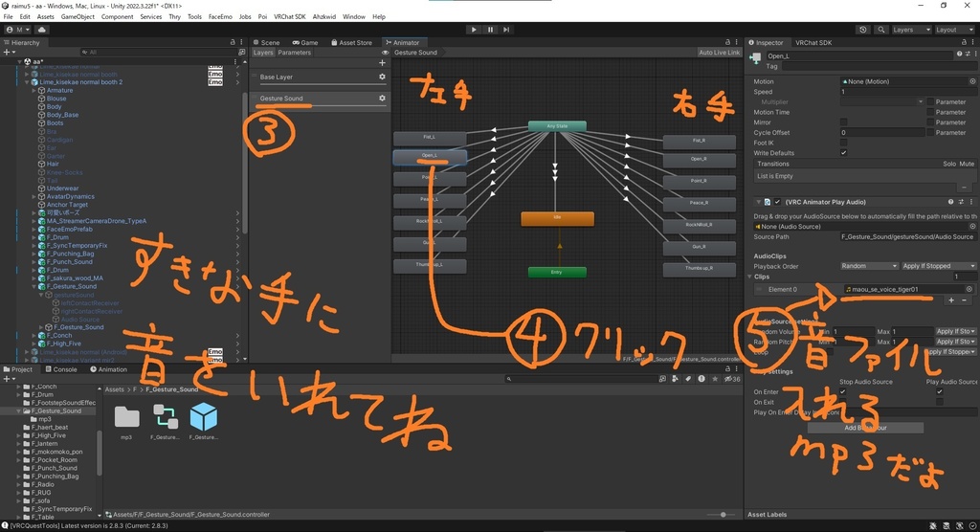The image size is (980, 532).
Task: Remove transition with minus button
Action: coord(964,188)
